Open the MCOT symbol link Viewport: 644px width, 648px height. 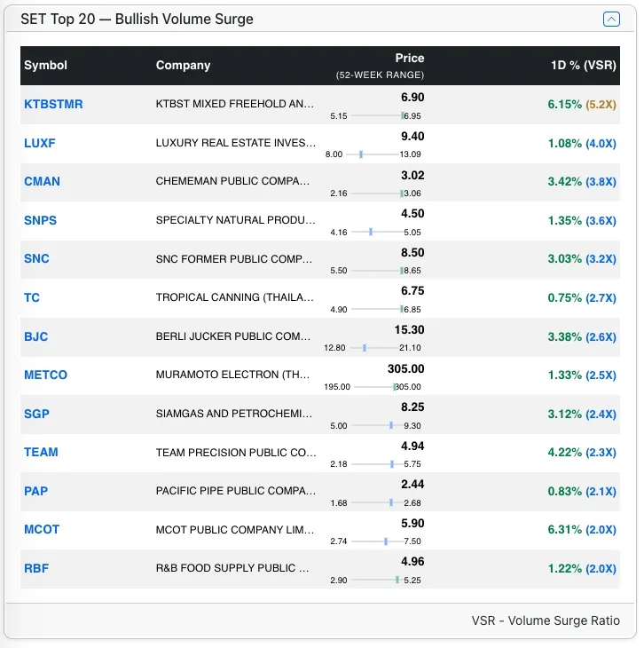tap(42, 529)
